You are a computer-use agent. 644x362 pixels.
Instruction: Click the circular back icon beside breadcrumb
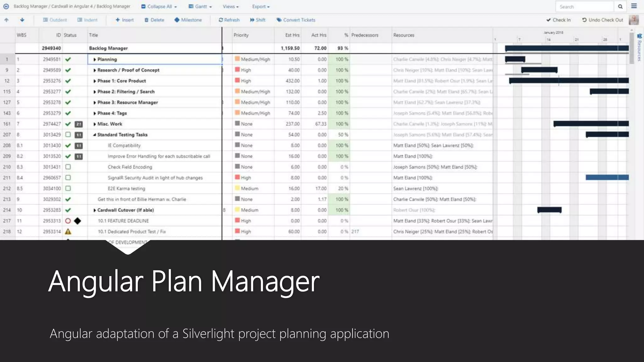click(6, 6)
